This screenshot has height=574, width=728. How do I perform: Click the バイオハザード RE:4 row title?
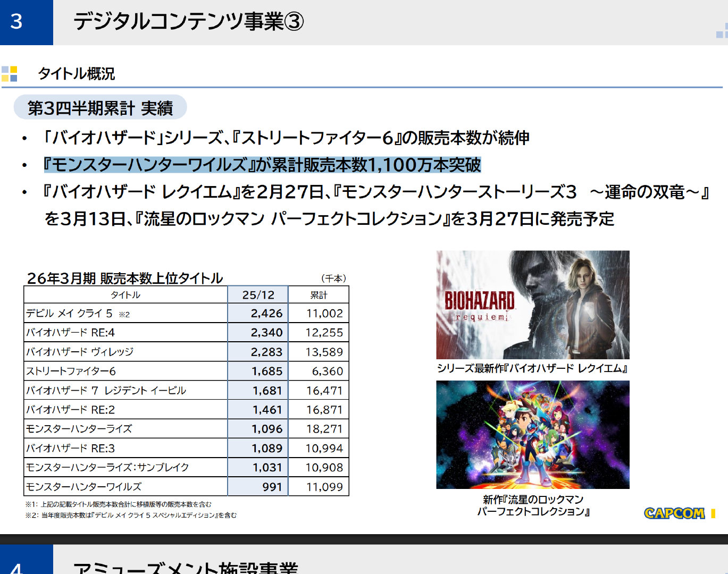point(70,333)
